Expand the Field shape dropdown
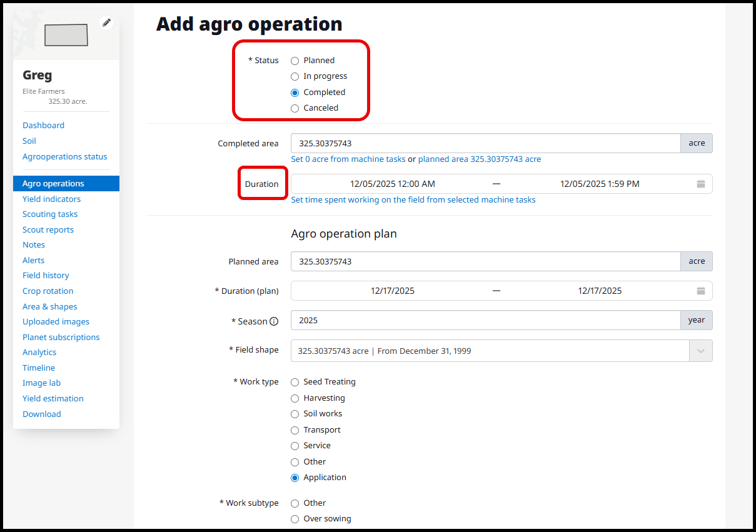This screenshot has width=756, height=532. 700,351
